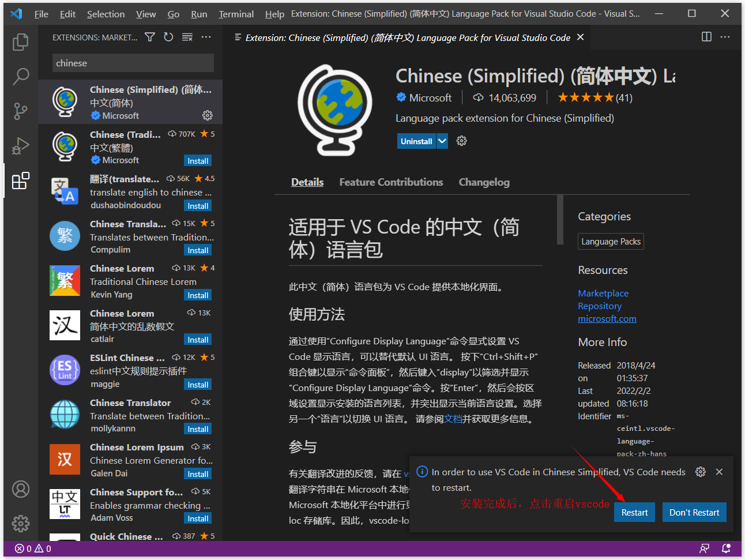The height and width of the screenshot is (560, 745).
Task: Open the Extensions panel more actions menu
Action: [x=206, y=37]
